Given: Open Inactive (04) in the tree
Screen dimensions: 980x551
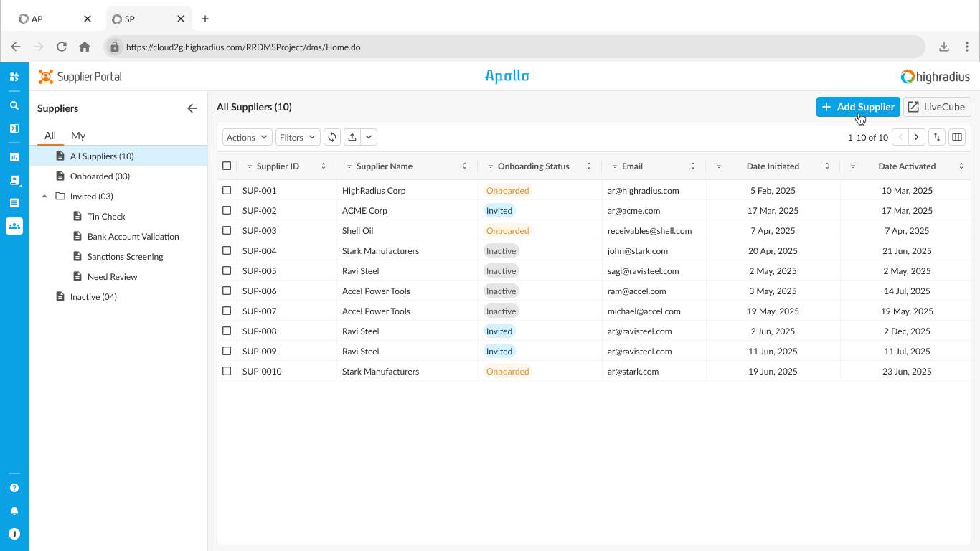Looking at the screenshot, I should tap(93, 296).
